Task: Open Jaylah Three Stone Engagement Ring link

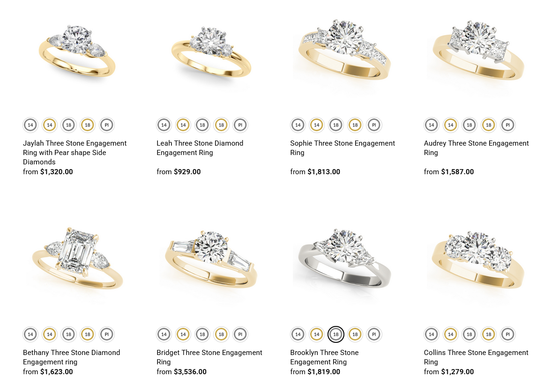Action: 74,153
